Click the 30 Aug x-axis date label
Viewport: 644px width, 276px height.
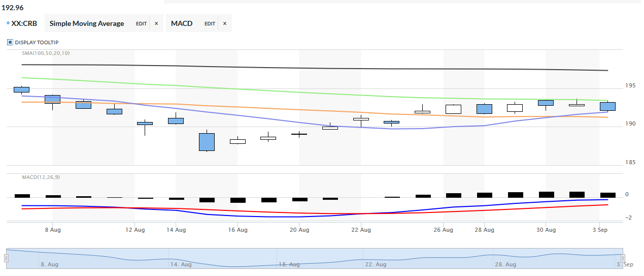click(546, 230)
